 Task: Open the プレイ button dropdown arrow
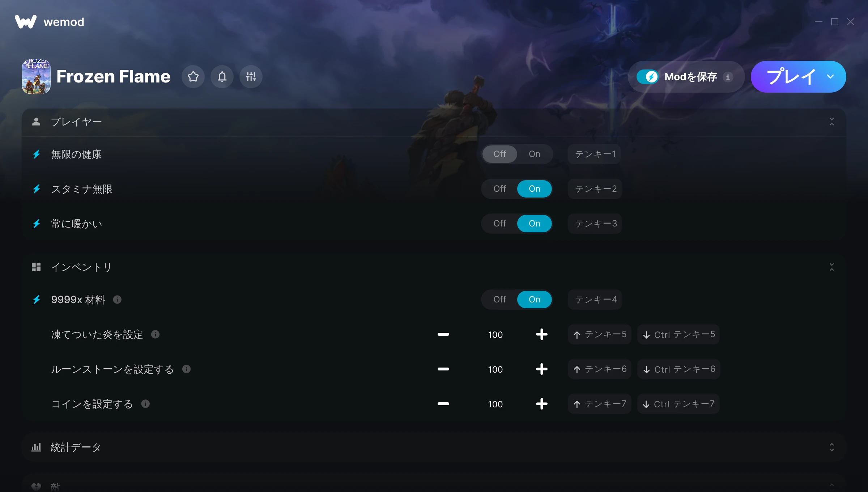coord(830,77)
